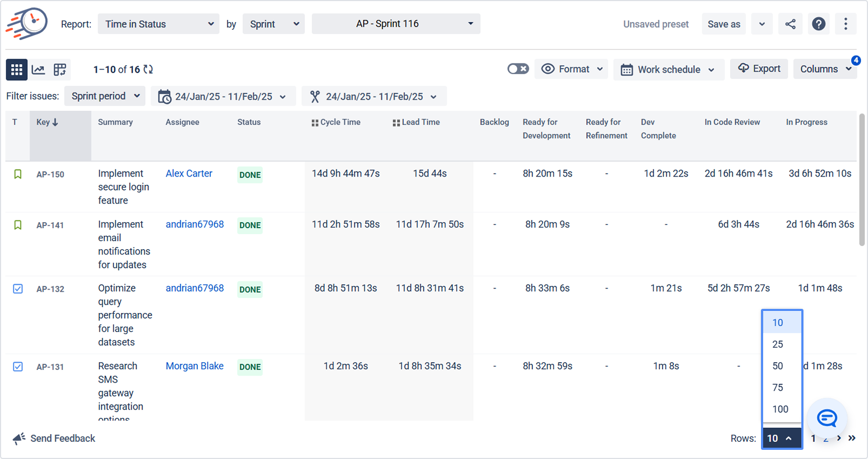Open the help question mark icon
This screenshot has height=459, width=868.
coord(819,24)
